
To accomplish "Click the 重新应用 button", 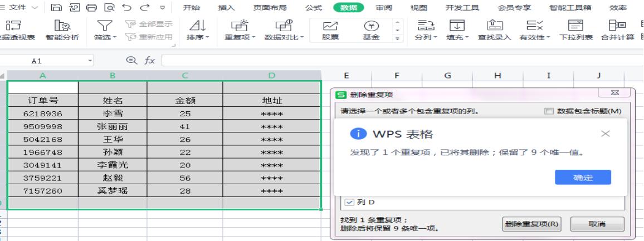I will pos(149,37).
